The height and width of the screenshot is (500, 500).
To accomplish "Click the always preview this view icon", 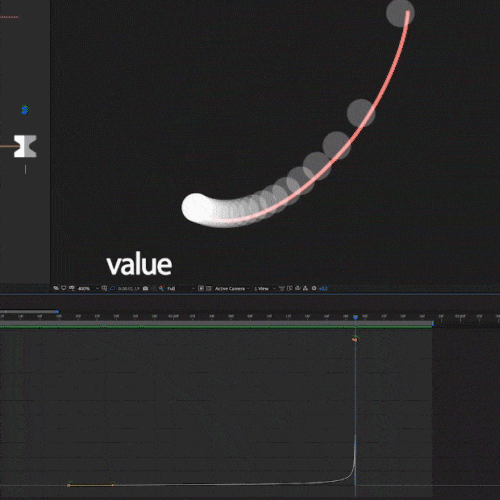I will pyautogui.click(x=56, y=288).
